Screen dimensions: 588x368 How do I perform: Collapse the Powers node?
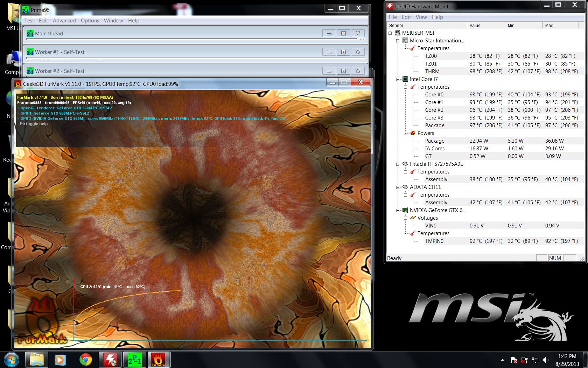406,133
